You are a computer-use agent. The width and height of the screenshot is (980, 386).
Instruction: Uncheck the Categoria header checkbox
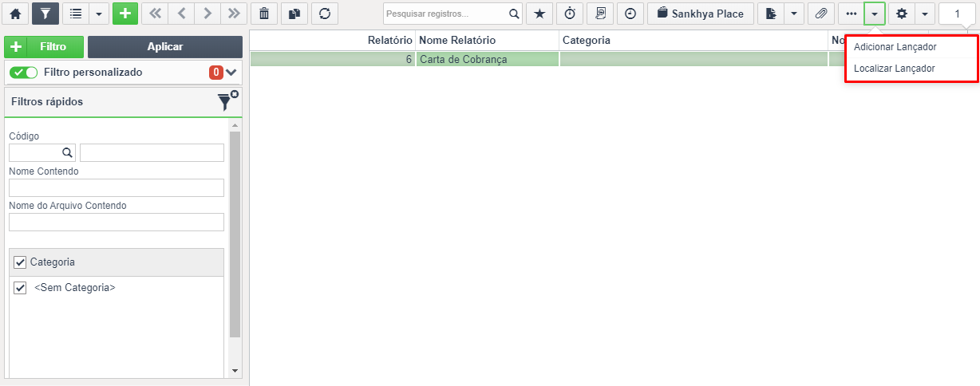pyautogui.click(x=20, y=262)
